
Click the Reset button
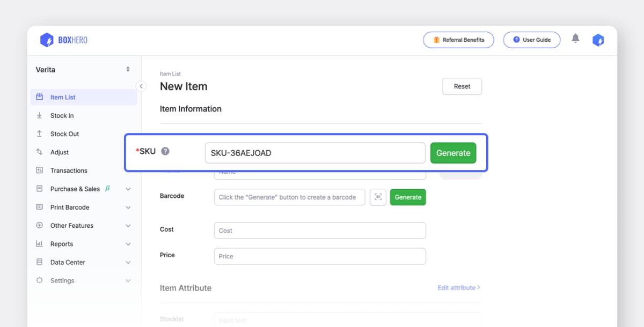point(462,86)
